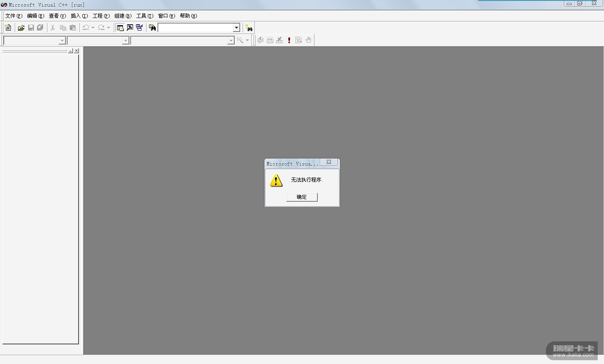Click the warning icon in the error dialog

[x=276, y=181]
